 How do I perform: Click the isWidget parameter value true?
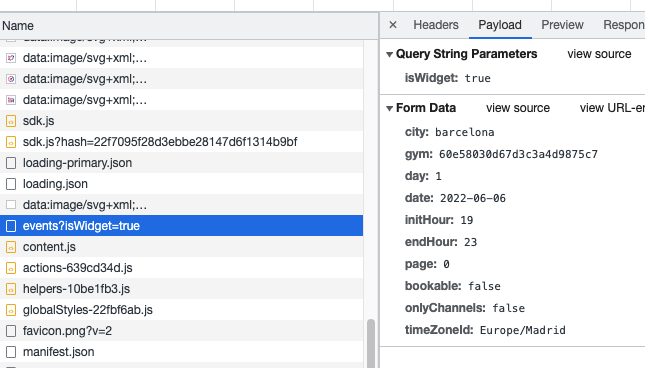click(x=478, y=78)
